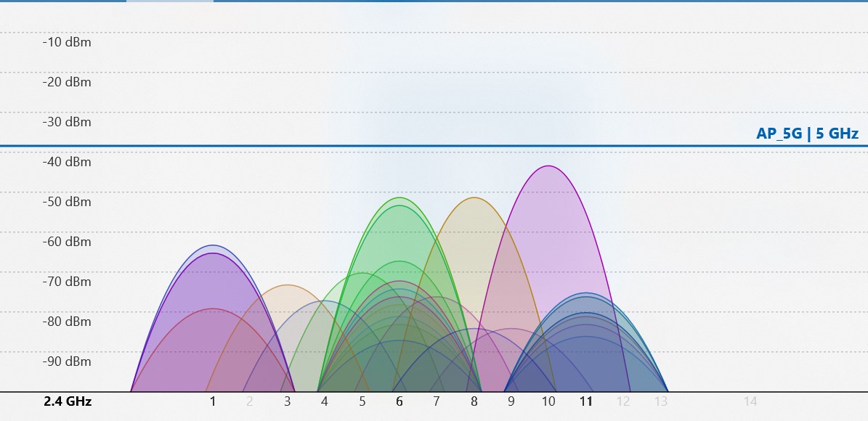Select channel 5 on the frequency axis
The width and height of the screenshot is (868, 421).
pyautogui.click(x=362, y=401)
